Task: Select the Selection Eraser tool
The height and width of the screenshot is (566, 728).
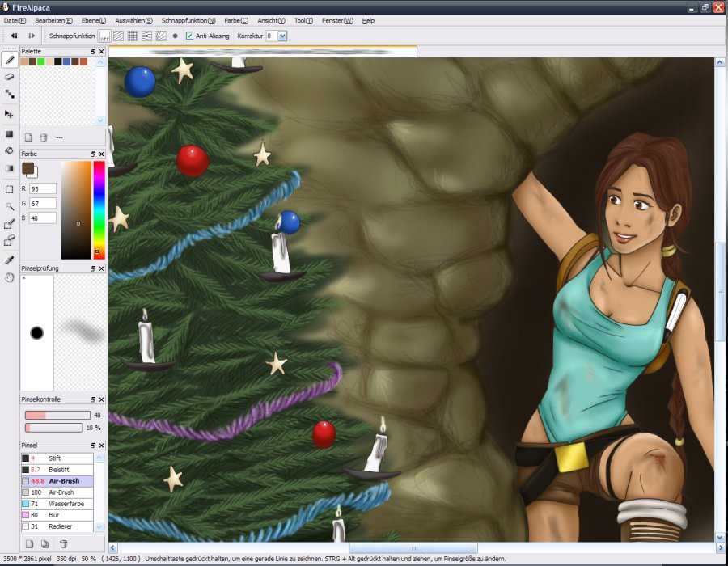Action: tap(9, 241)
